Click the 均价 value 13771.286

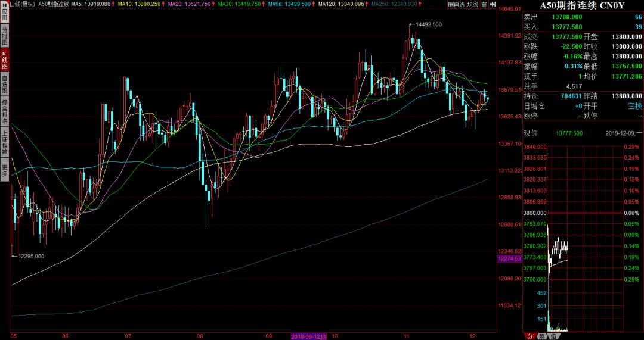[626, 76]
